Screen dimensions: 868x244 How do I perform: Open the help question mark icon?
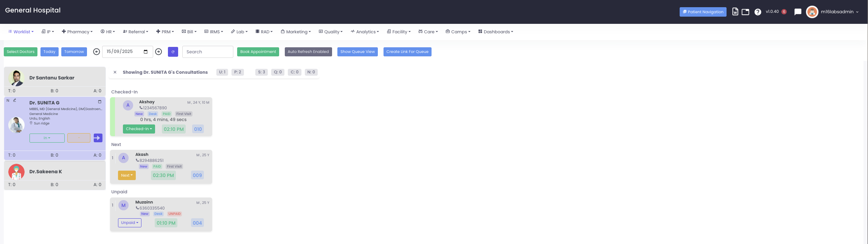(x=758, y=12)
